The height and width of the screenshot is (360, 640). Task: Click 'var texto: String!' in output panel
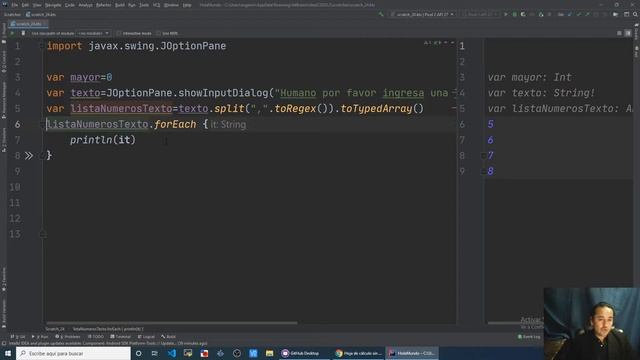[541, 93]
